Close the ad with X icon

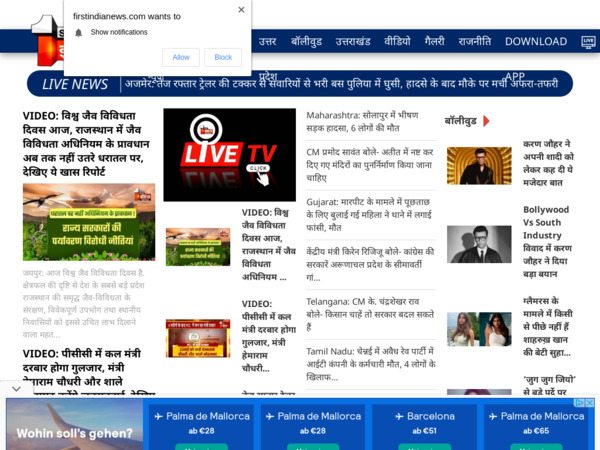pos(590,403)
